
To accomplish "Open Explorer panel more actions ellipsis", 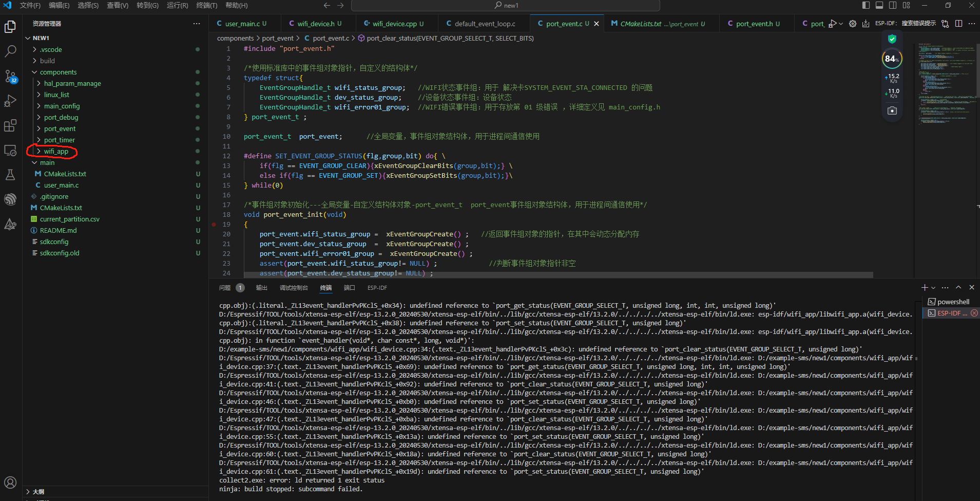I will click(x=197, y=24).
